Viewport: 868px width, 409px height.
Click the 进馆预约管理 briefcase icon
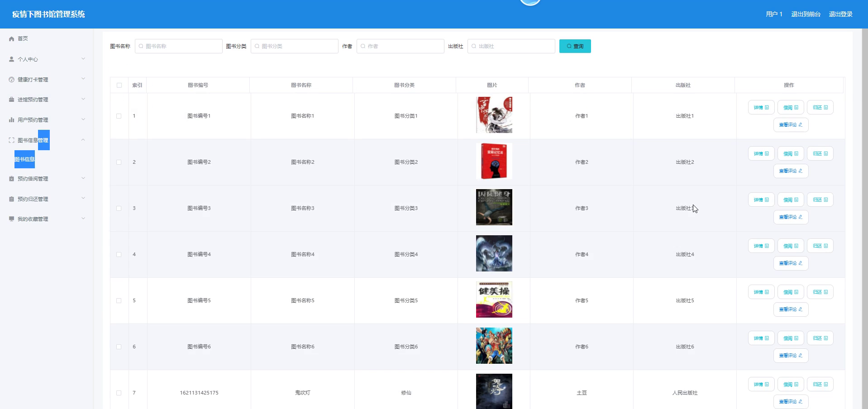point(12,100)
